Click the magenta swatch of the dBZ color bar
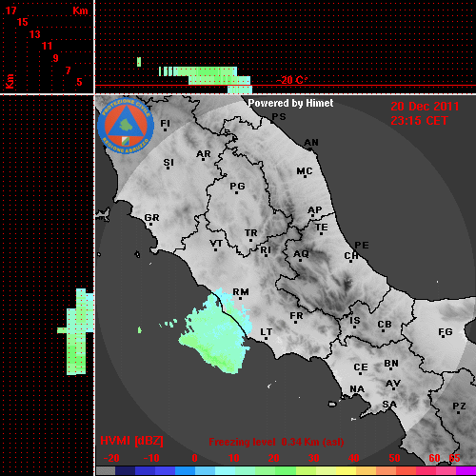Image resolution: width=476 pixels, height=476 pixels. (466, 471)
